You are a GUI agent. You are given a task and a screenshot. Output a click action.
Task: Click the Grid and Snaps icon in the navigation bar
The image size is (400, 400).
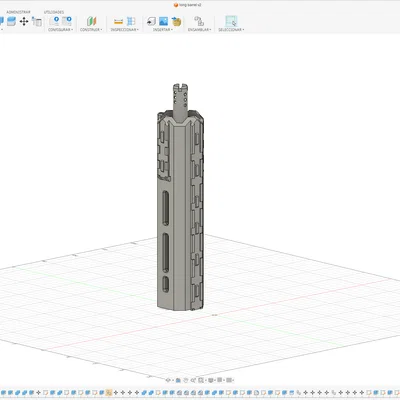(x=219, y=380)
